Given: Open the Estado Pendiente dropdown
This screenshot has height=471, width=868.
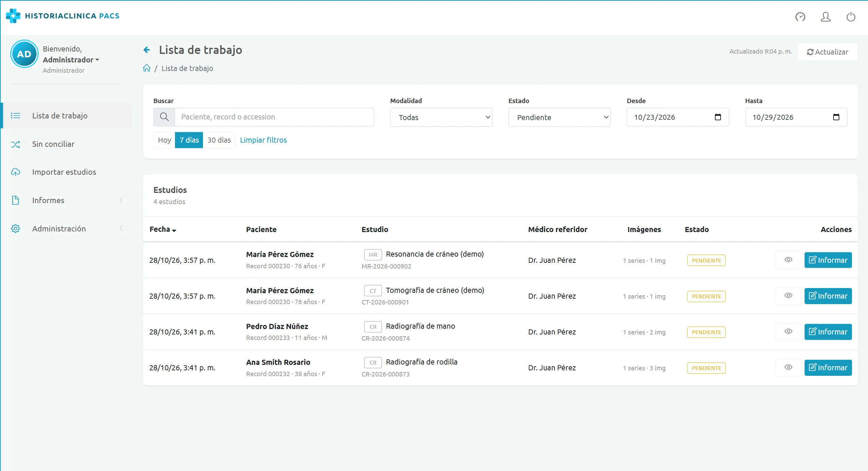Looking at the screenshot, I should tap(559, 117).
